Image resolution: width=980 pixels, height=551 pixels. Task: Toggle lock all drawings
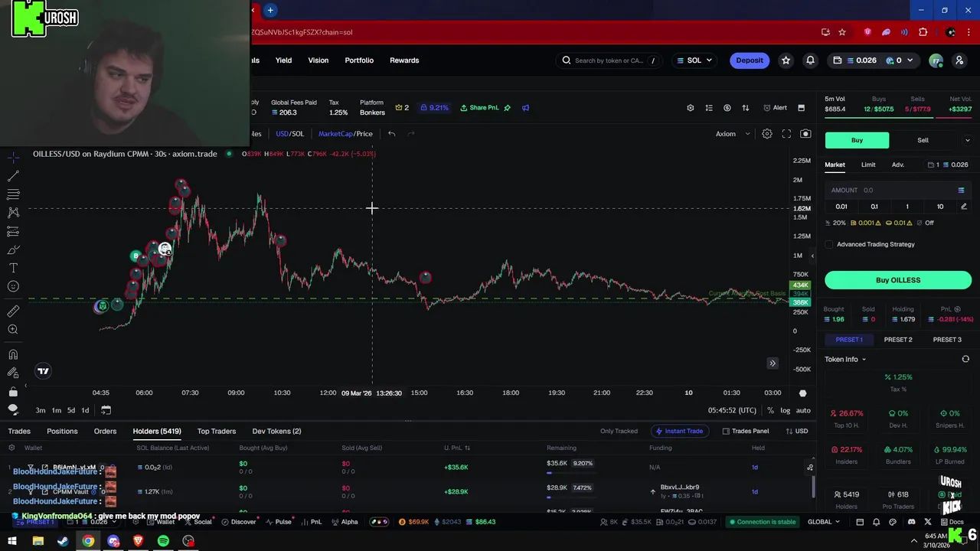(13, 391)
